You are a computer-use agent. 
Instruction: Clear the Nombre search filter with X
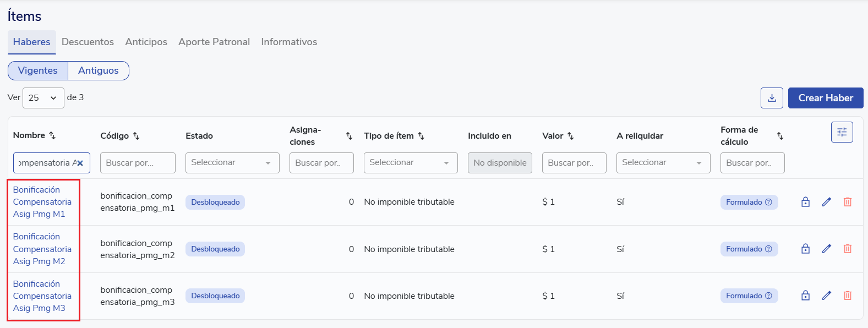80,163
